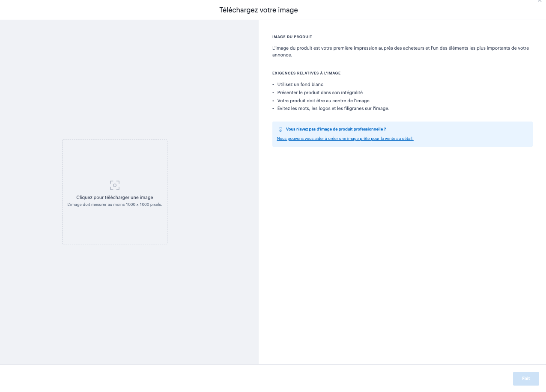The height and width of the screenshot is (392, 546).
Task: Open the professional image creation help link
Action: click(345, 139)
